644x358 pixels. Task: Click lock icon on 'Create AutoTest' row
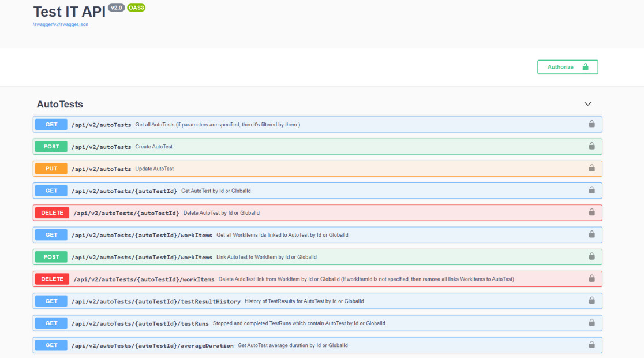pyautogui.click(x=592, y=146)
